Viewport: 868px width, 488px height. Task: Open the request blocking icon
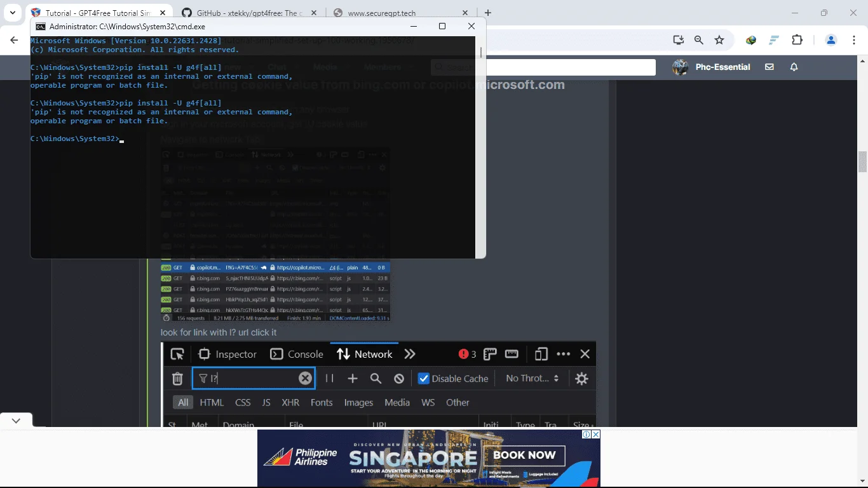click(x=399, y=378)
